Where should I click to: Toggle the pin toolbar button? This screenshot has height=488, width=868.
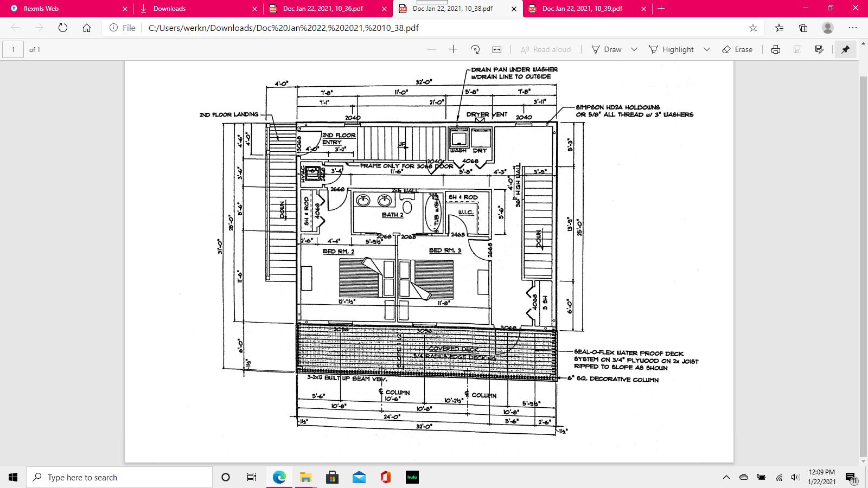pyautogui.click(x=845, y=49)
